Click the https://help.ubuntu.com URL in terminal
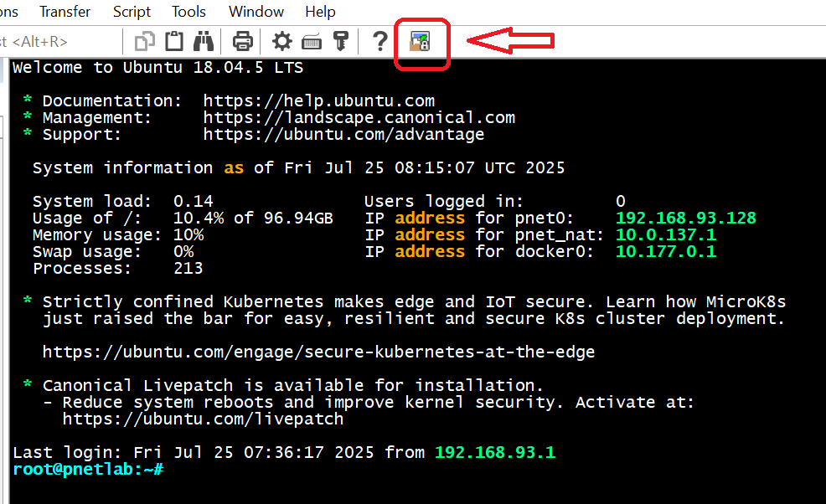 pos(318,100)
